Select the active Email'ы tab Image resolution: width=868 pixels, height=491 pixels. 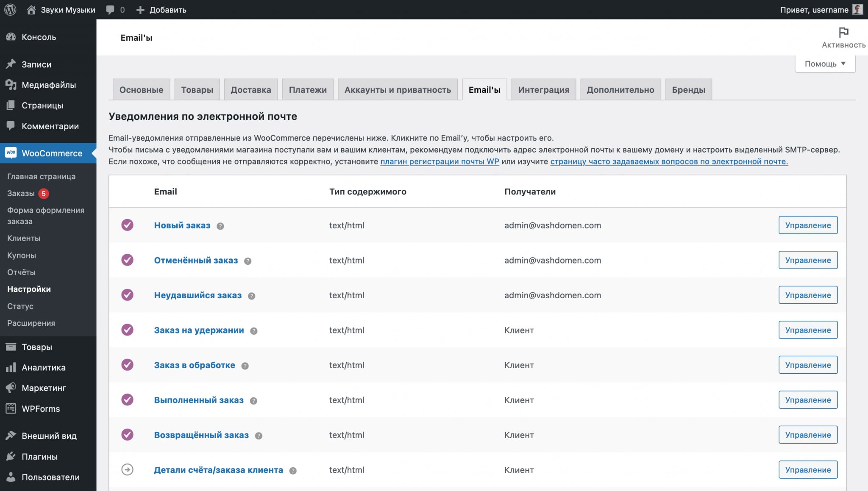(484, 89)
